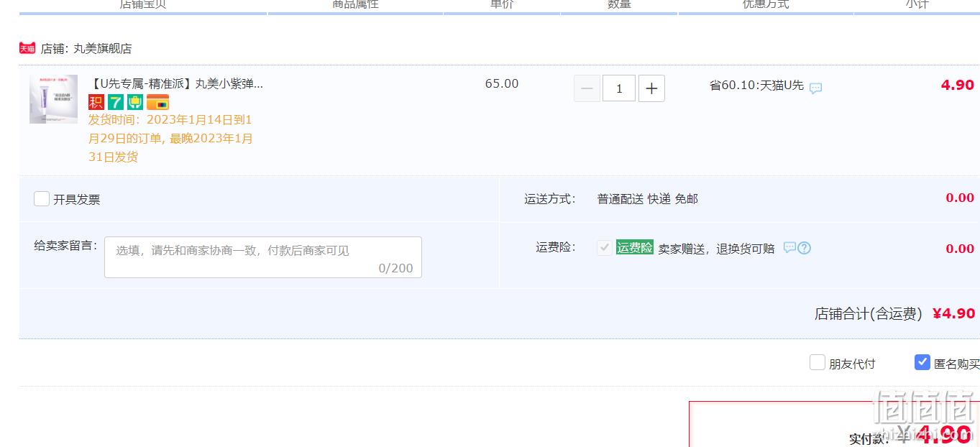
Task: Click the question mark help icon for 运费险
Action: (805, 248)
